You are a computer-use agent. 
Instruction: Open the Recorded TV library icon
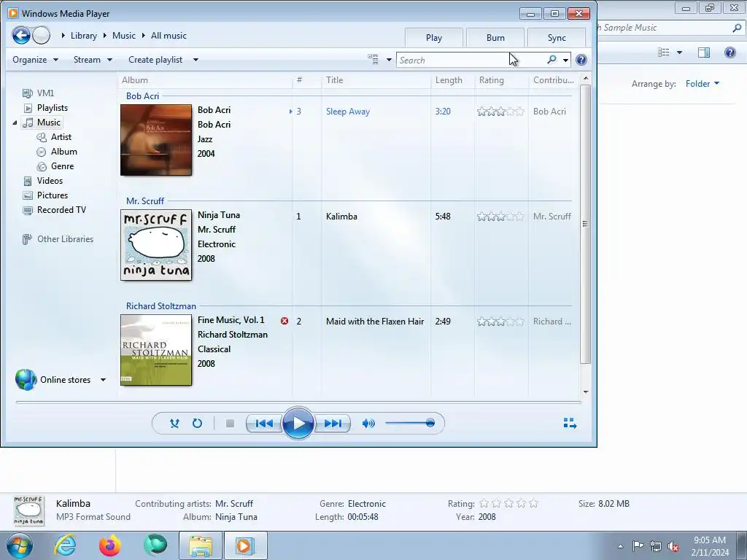tap(28, 210)
